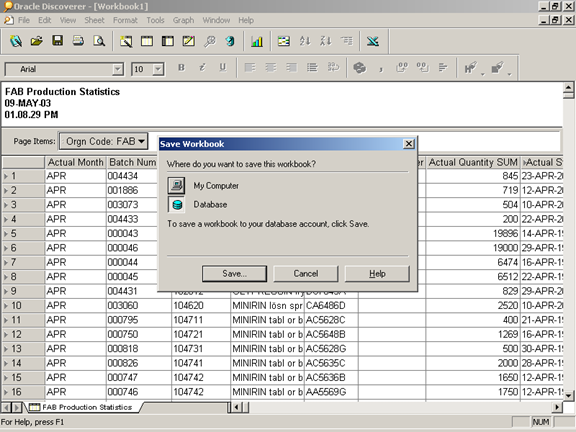
Task: Select the My Computer icon in dialog
Action: click(x=176, y=186)
